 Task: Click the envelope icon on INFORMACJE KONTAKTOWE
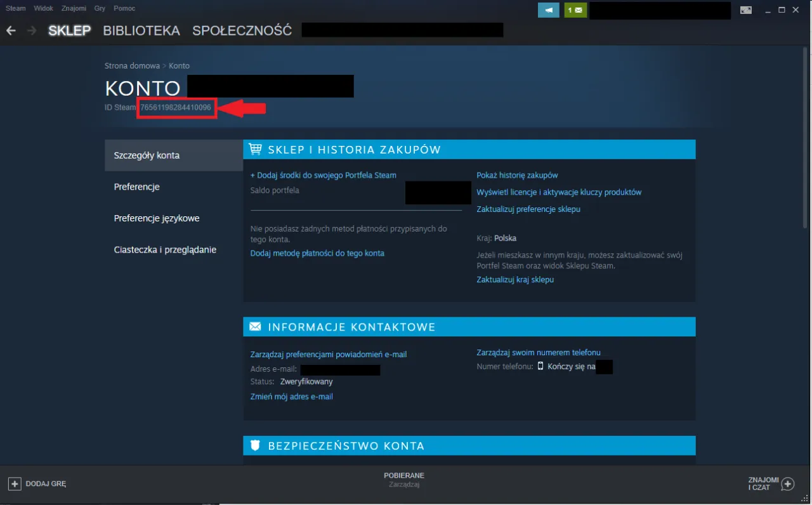[x=255, y=326]
